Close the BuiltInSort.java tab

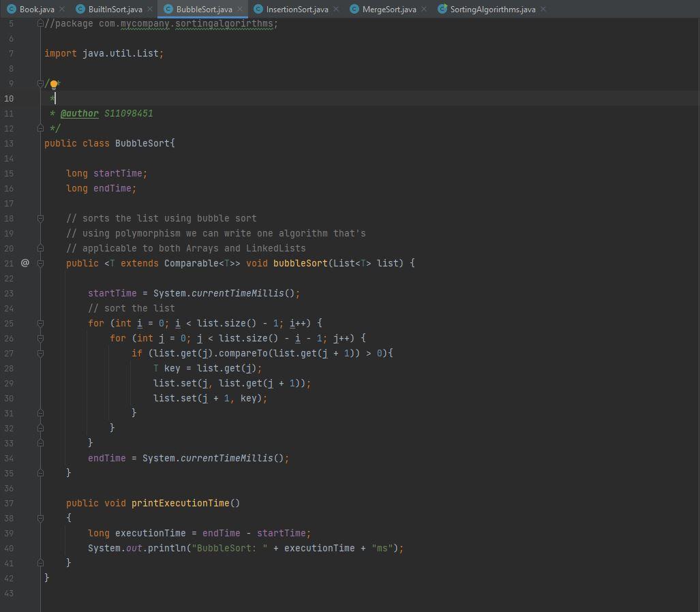point(150,9)
